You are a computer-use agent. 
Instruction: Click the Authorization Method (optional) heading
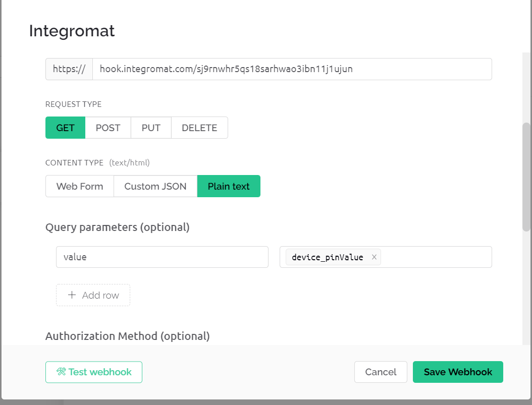128,336
